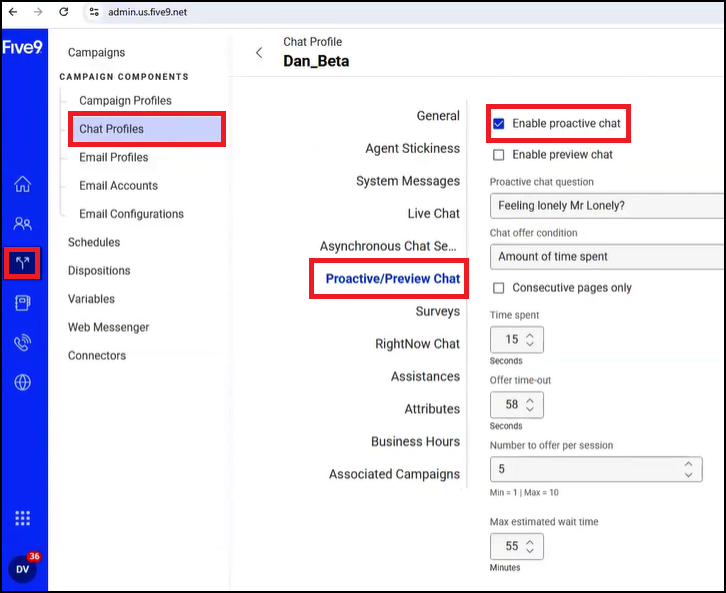Open the Users icon in sidebar

tap(22, 224)
